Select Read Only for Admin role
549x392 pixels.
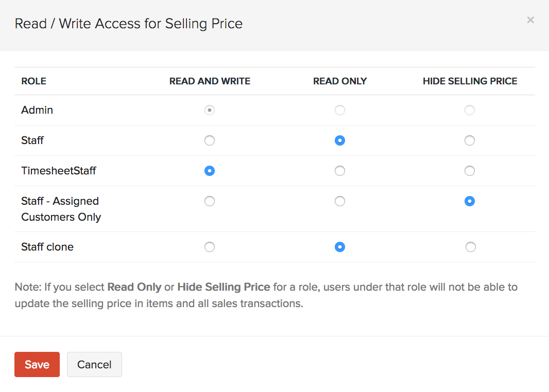point(340,110)
